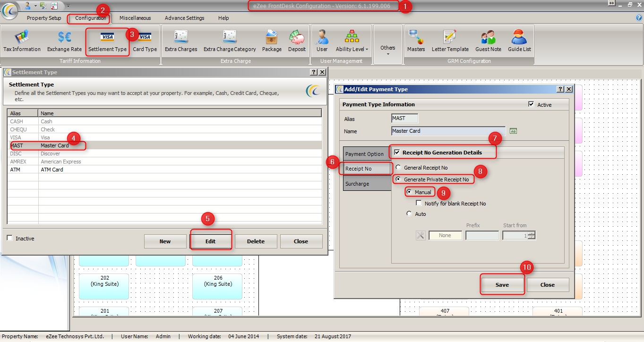Screen dimensions: 644x342
Task: Open Deposit configuration
Action: [x=297, y=41]
